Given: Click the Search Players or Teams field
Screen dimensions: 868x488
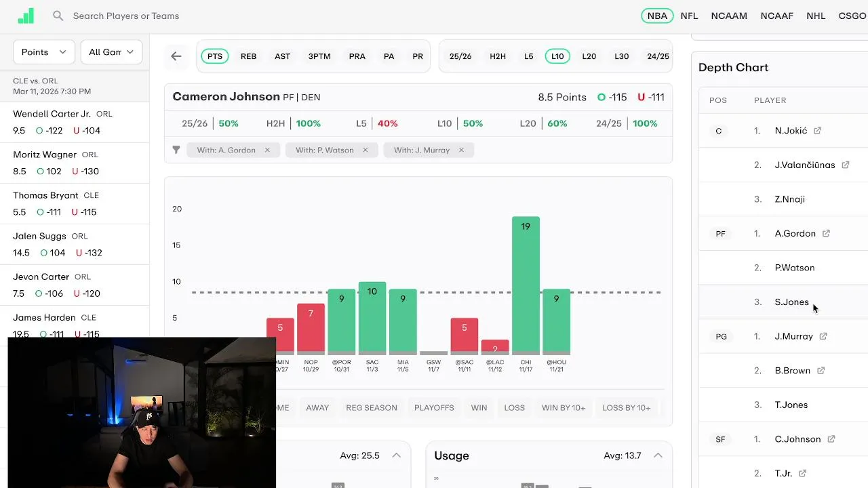Looking at the screenshot, I should point(126,16).
